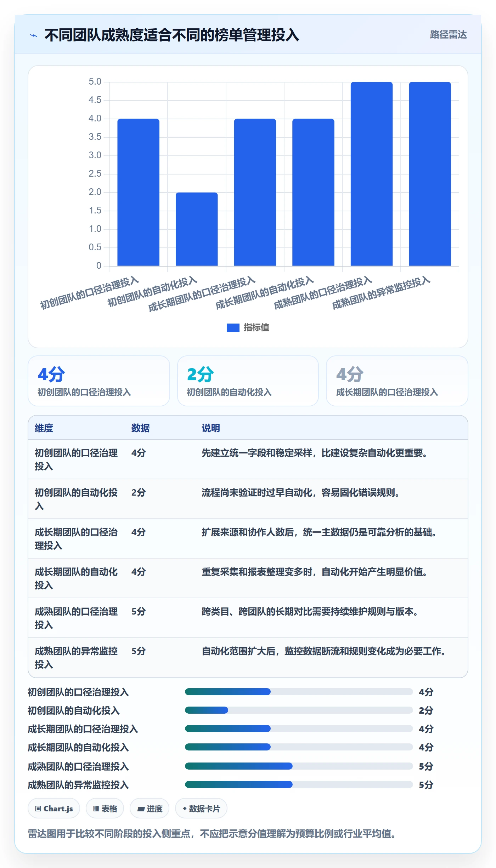Open the 2分 初创团队的自动化投入 data card
The height and width of the screenshot is (868, 496).
248,381
